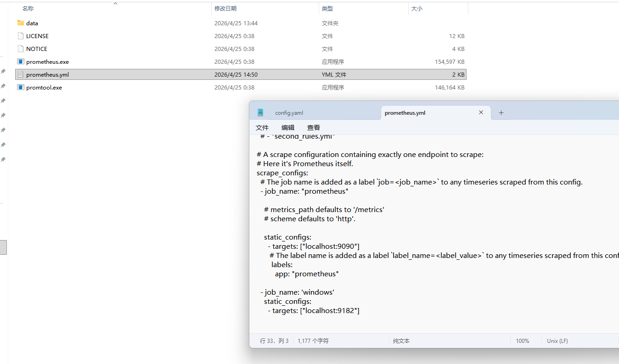Select the promtool.exe file name
Viewport: 619px width, 364px height.
[44, 88]
